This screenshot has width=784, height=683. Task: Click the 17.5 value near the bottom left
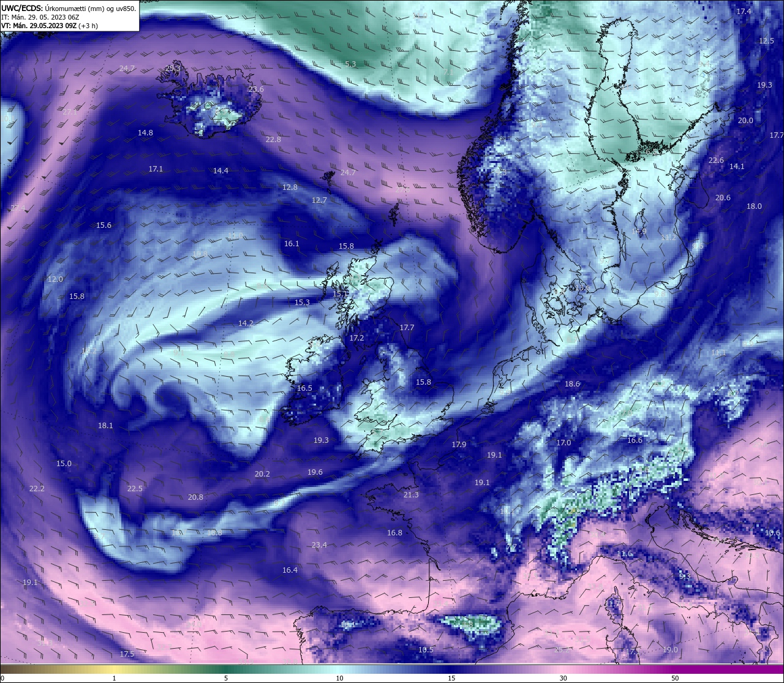127,654
